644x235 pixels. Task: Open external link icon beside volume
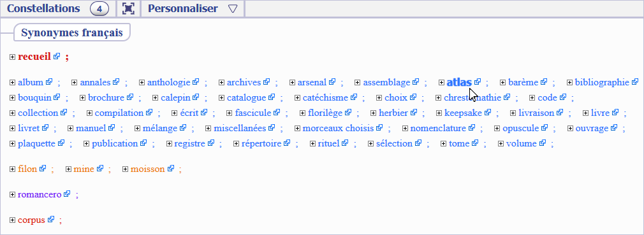[x=543, y=143]
